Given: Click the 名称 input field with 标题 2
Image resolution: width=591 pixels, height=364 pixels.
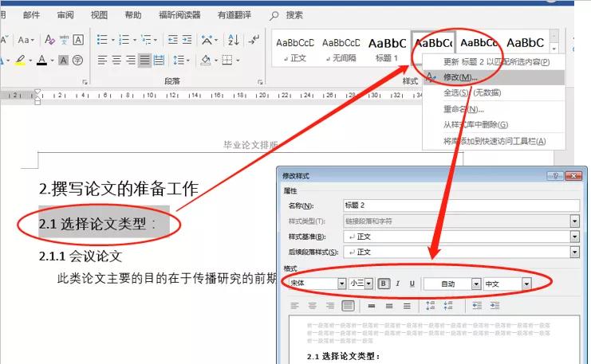Looking at the screenshot, I should (461, 205).
